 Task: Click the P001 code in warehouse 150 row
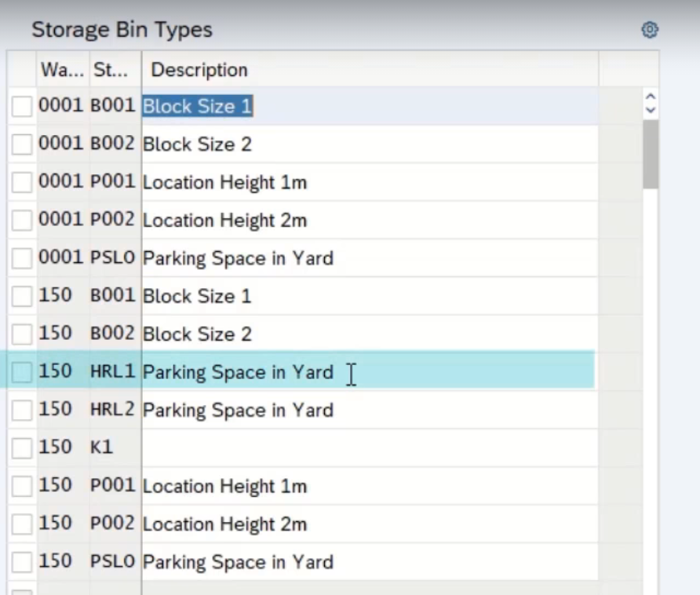tap(112, 485)
